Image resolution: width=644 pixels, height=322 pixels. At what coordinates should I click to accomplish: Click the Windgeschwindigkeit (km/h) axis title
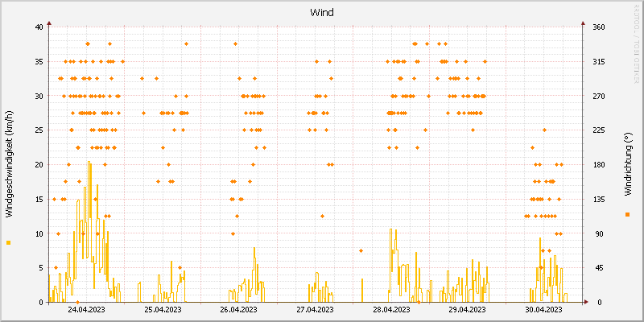pyautogui.click(x=9, y=164)
